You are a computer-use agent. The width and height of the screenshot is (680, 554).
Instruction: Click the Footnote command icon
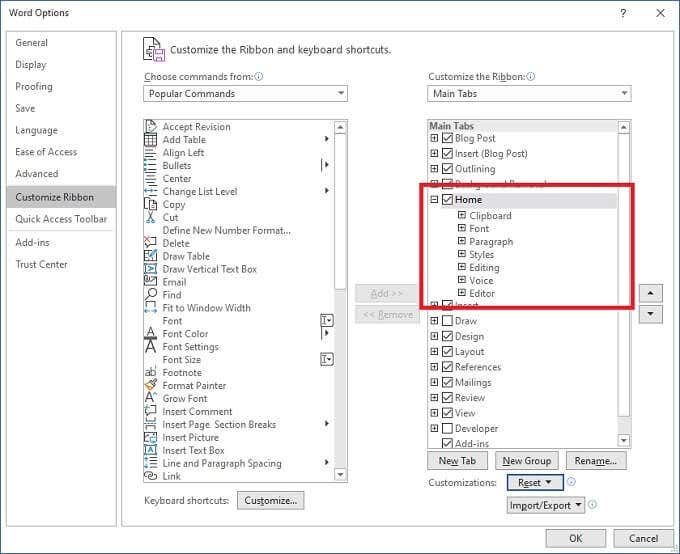pyautogui.click(x=150, y=372)
